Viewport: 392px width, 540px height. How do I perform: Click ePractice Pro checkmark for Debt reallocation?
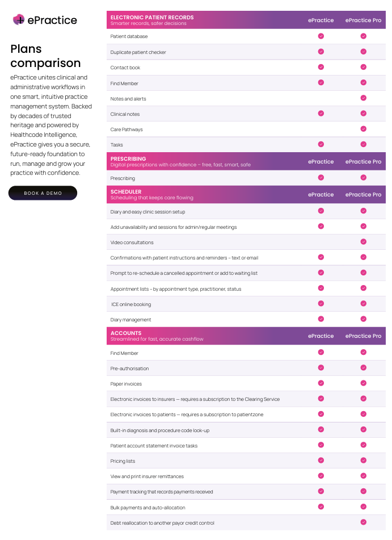click(x=364, y=522)
